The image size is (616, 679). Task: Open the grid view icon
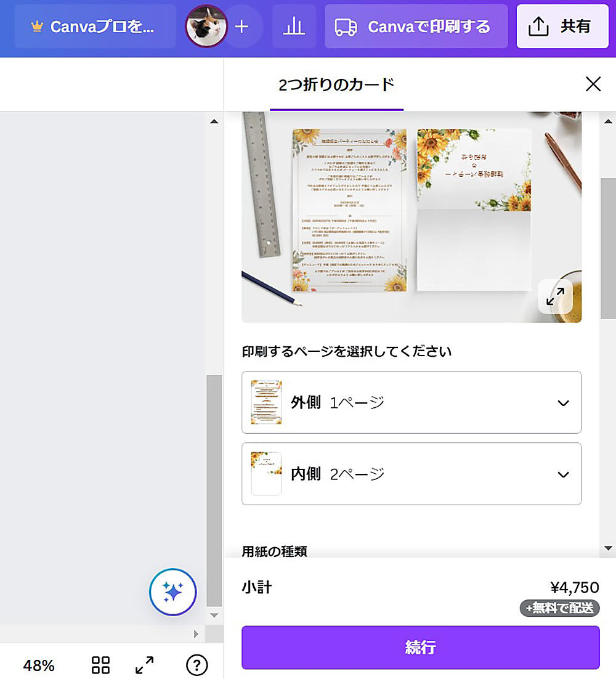(100, 665)
